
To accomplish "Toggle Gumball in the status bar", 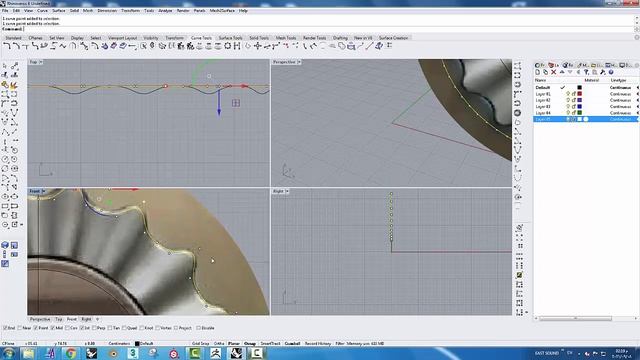I will pyautogui.click(x=292, y=344).
